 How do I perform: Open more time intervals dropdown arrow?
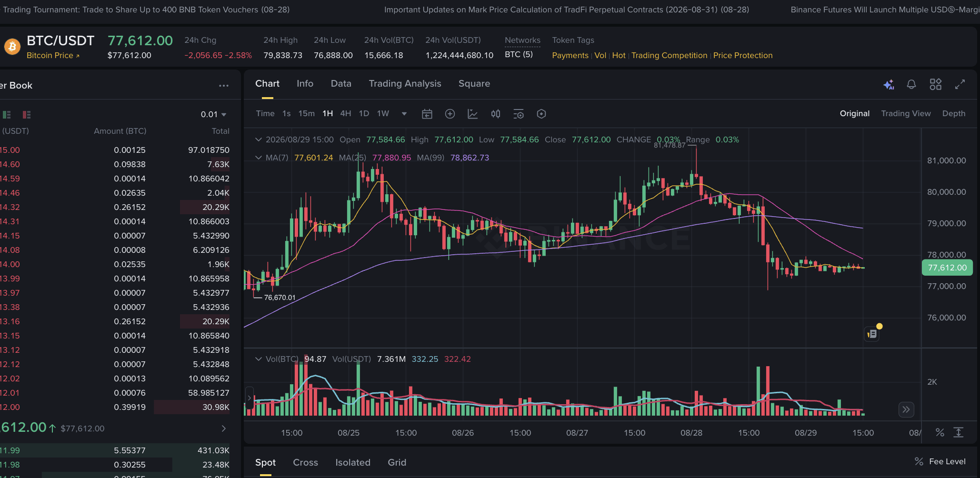[404, 114]
